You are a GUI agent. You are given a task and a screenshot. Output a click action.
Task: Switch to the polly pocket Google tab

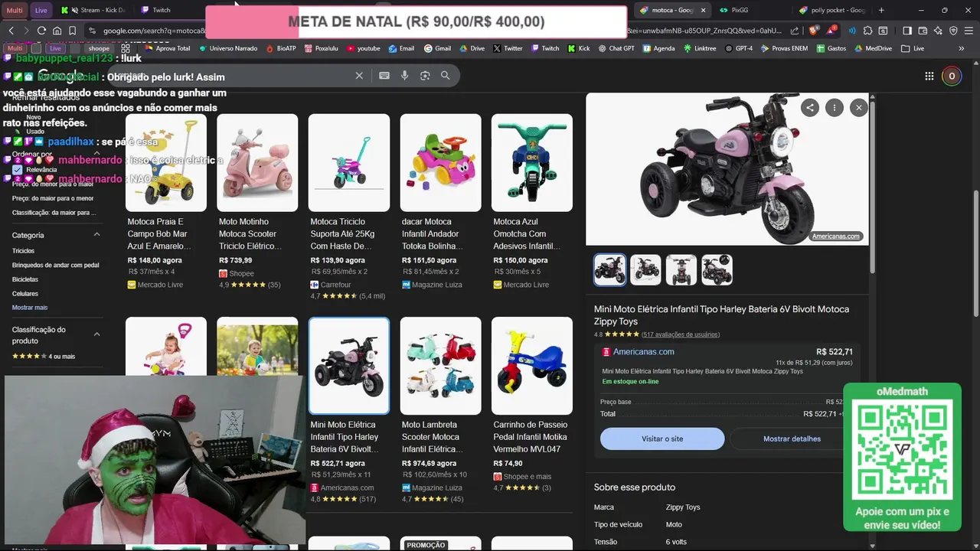[x=831, y=10]
